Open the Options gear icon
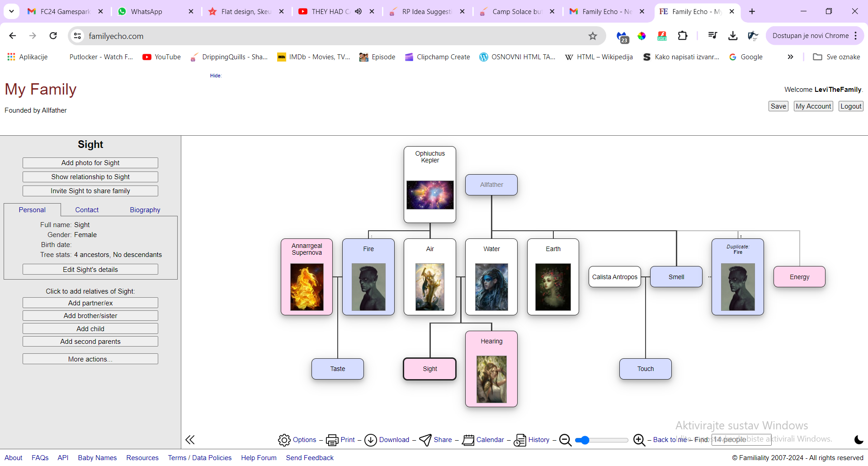 pos(284,440)
